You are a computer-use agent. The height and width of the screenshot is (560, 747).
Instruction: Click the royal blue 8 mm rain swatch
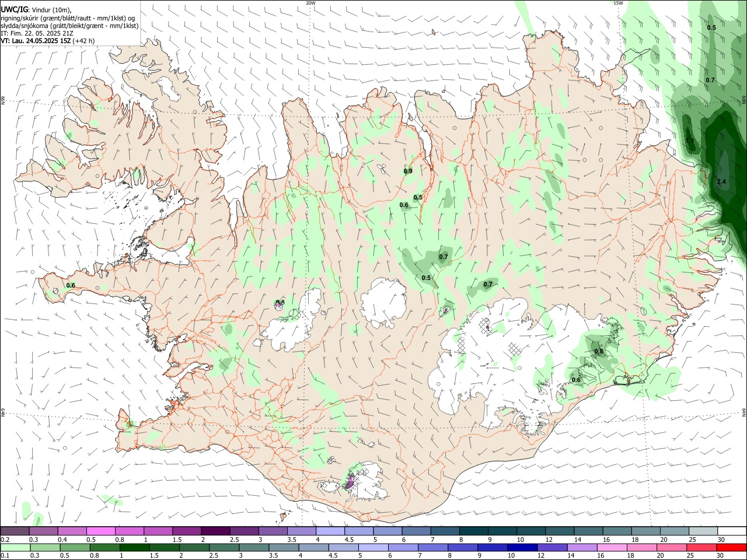click(x=463, y=547)
